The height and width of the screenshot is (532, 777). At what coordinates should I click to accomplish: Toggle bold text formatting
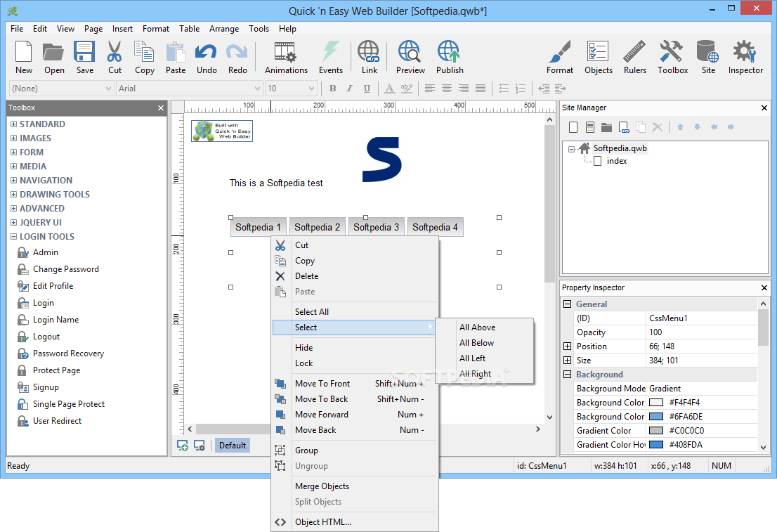(332, 89)
